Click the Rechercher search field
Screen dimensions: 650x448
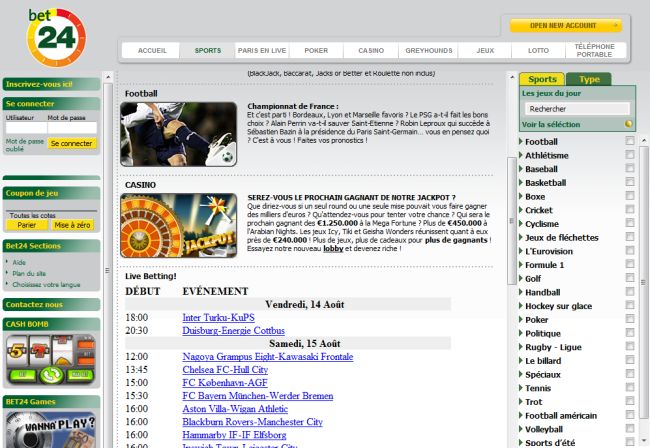point(576,108)
